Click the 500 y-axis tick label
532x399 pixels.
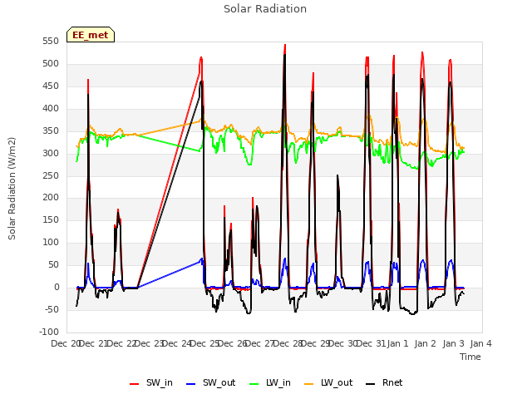pos(51,64)
